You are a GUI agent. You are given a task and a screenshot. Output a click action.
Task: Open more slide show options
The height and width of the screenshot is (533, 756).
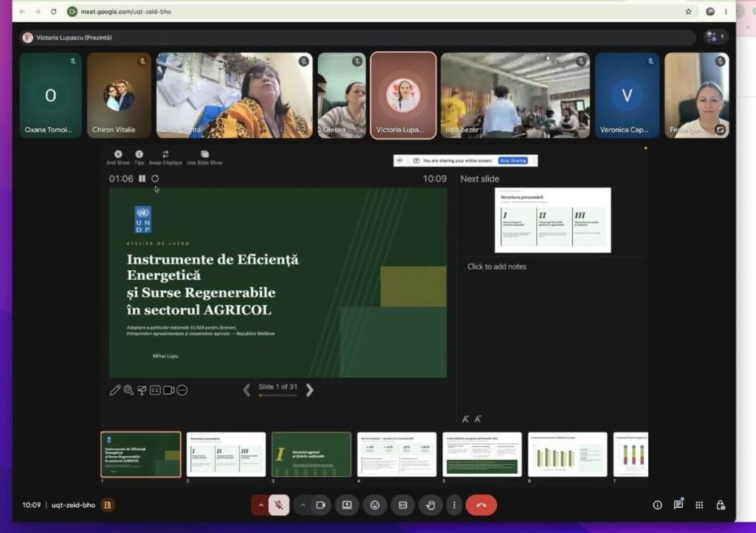click(x=182, y=390)
